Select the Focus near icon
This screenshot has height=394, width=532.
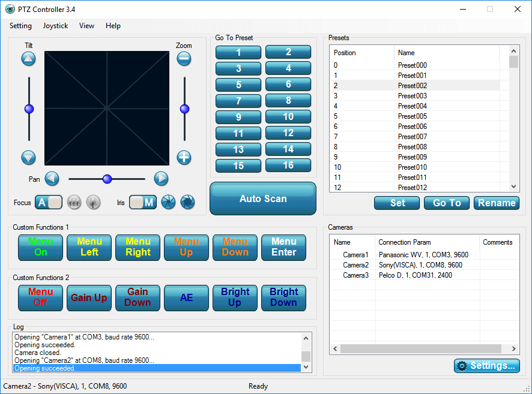point(94,203)
